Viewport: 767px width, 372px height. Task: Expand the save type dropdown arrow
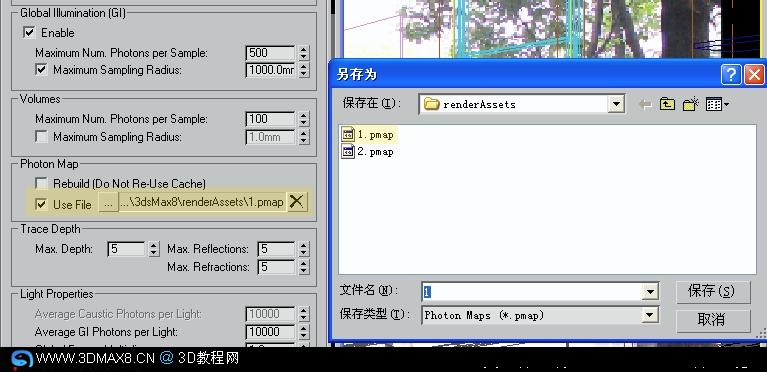tap(650, 315)
